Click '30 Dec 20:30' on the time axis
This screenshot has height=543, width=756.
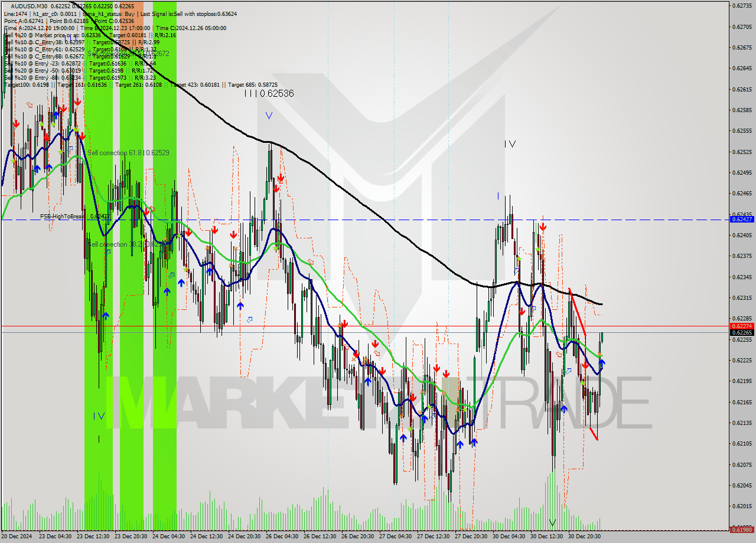coord(585,537)
